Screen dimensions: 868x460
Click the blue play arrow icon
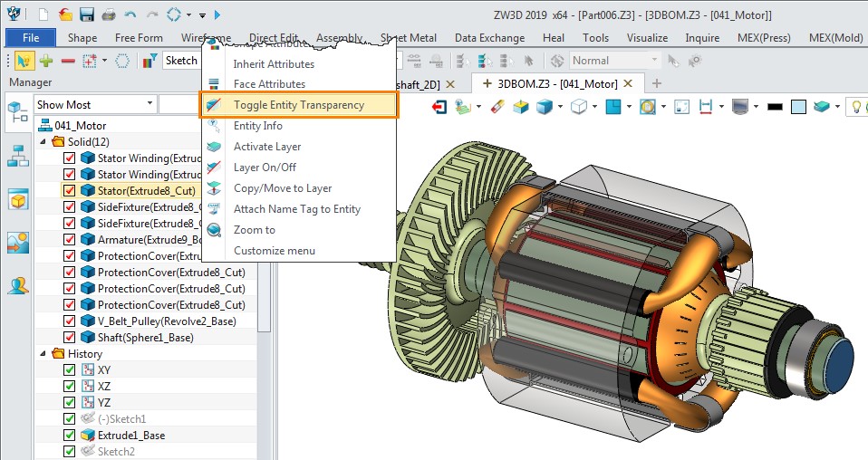pos(217,15)
